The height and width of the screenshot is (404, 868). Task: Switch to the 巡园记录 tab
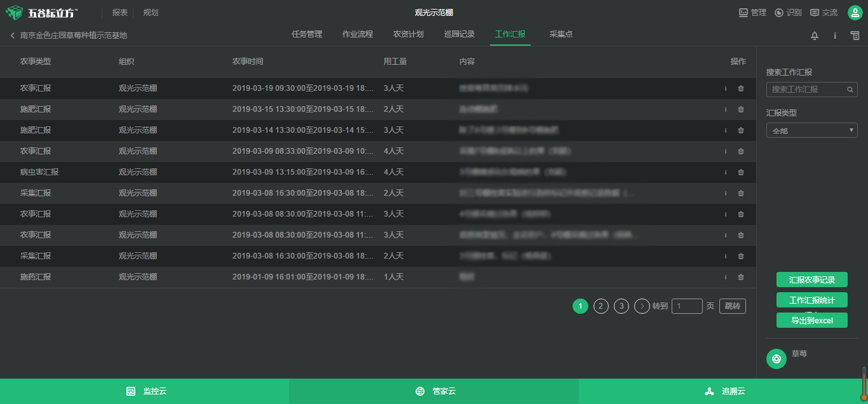(459, 34)
